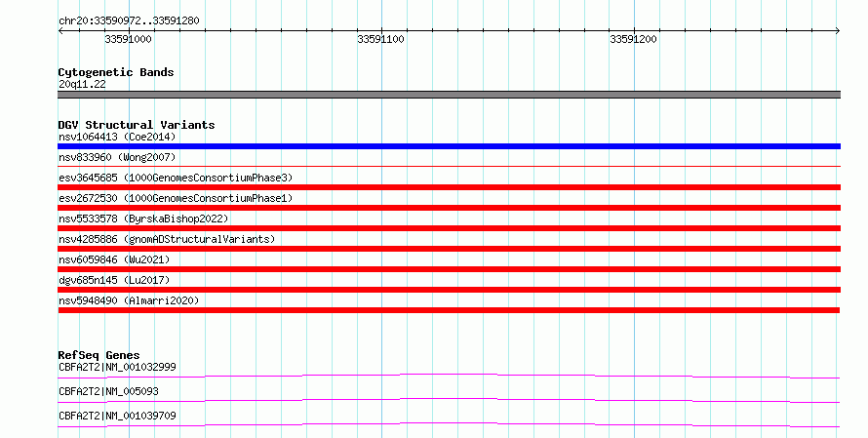Click the Cytogenetic Bands track heading
Screen dimensions: 868x438
[116, 72]
